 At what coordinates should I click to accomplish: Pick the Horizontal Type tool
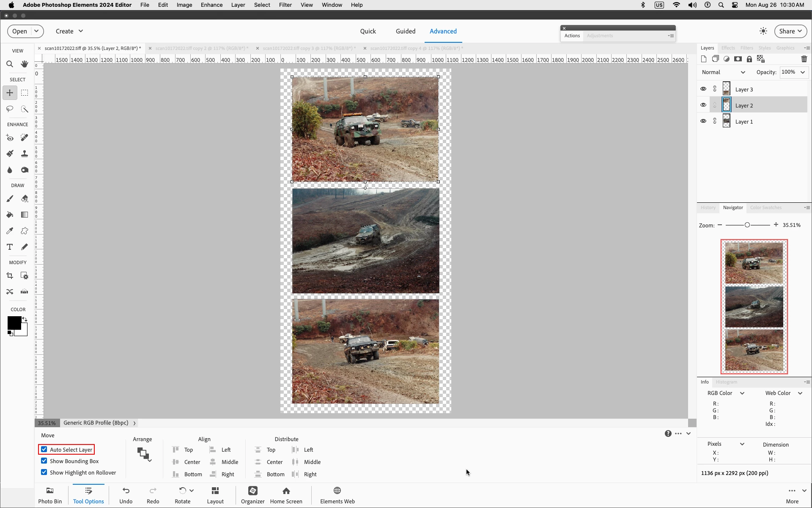click(10, 247)
